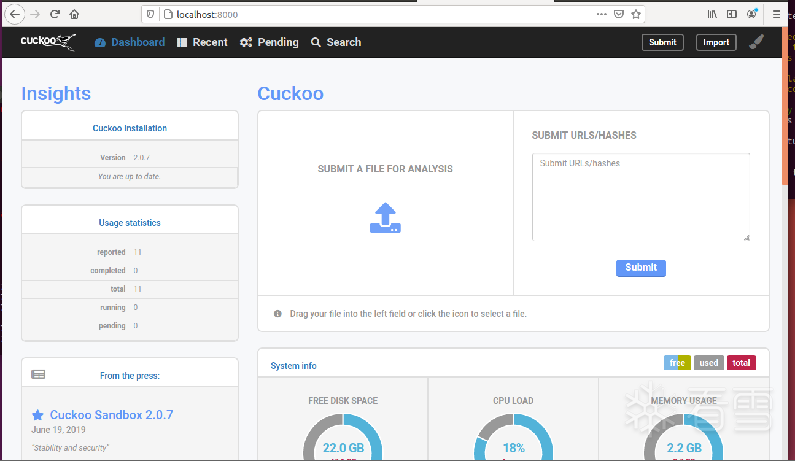
Task: Click the 'Stability and security' quote text
Action: click(x=70, y=448)
